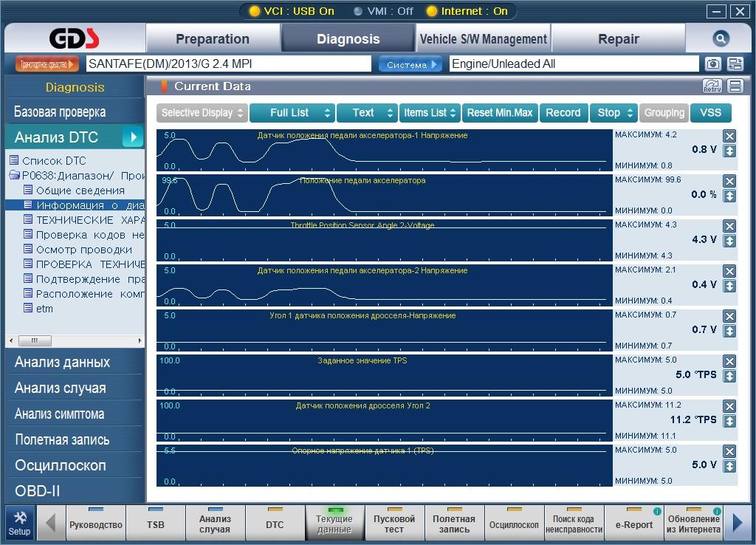Click the right arrow to scroll bottom toolbar
Viewport: 756px width, 545px height.
(737, 522)
